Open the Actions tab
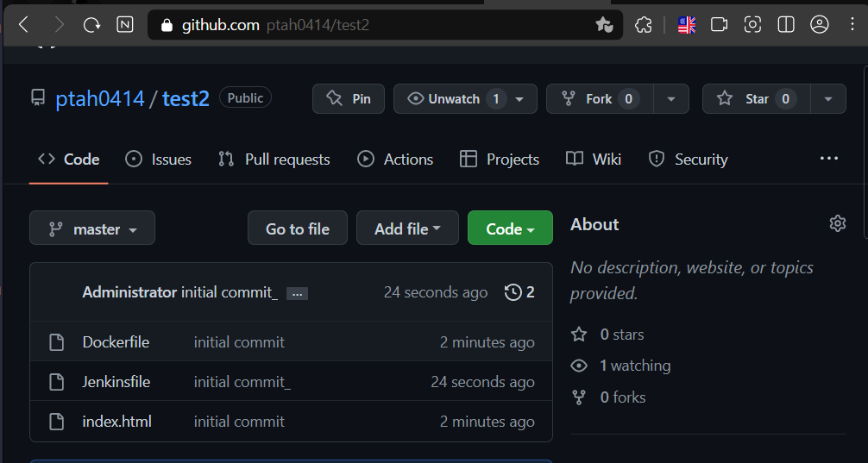The image size is (868, 463). pyautogui.click(x=395, y=160)
